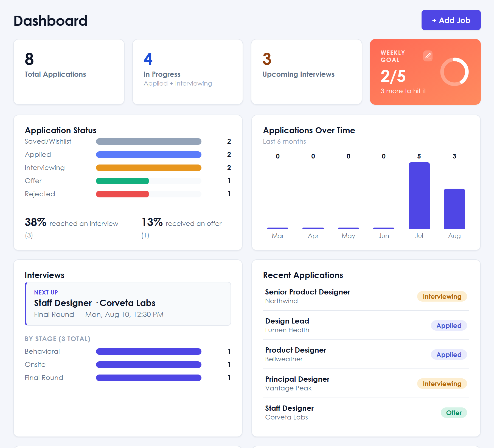This screenshot has height=448, width=494.
Task: Click the green Offer status bar
Action: 122,181
